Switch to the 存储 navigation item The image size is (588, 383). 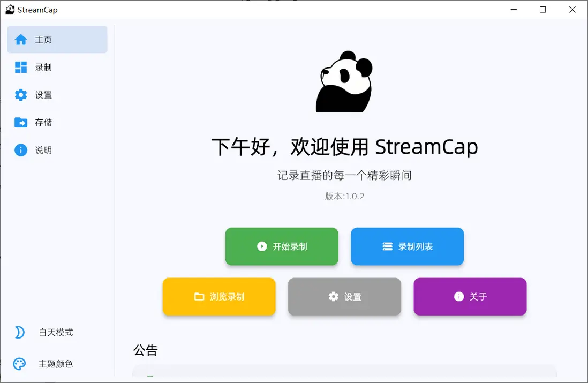[57, 122]
